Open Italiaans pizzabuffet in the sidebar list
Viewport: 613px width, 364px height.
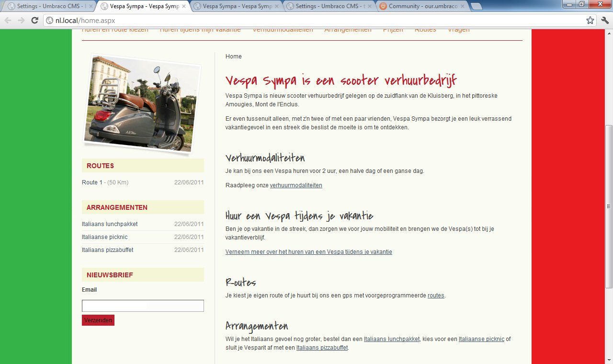[x=107, y=250]
